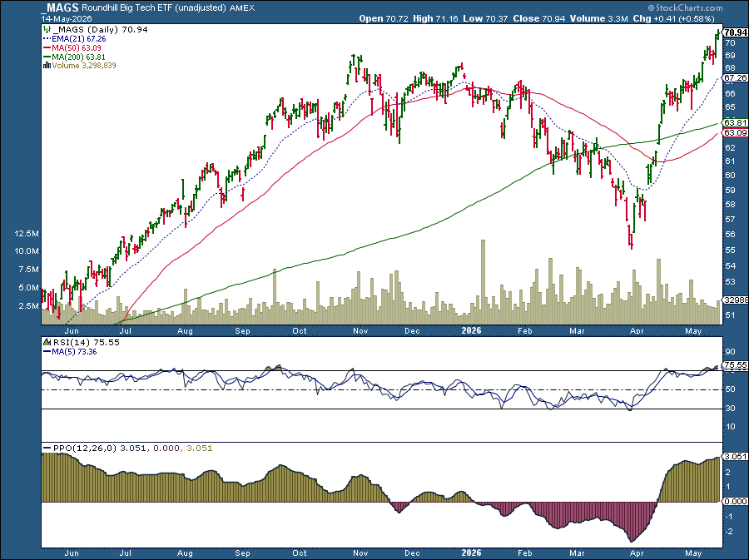Click the Volume 3,298,839 legend text

[x=84, y=66]
